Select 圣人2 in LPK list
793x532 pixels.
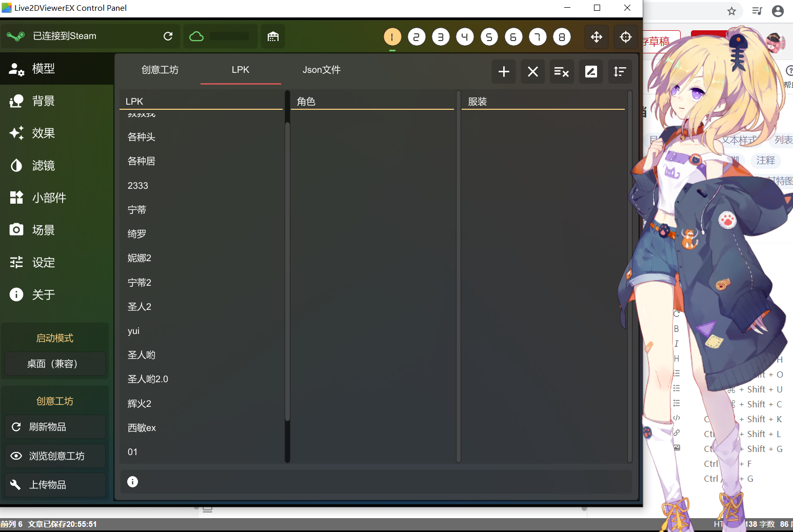201,307
